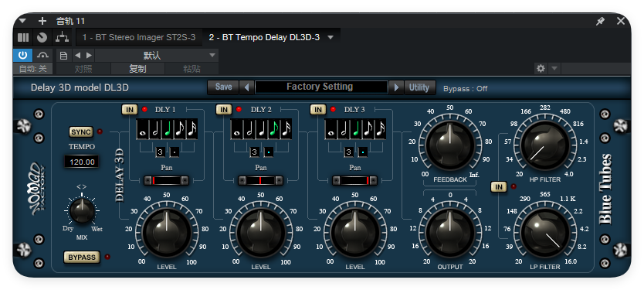This screenshot has height=290, width=644.
Task: Toggle triplet 3 for DLY 3
Action: tap(349, 152)
